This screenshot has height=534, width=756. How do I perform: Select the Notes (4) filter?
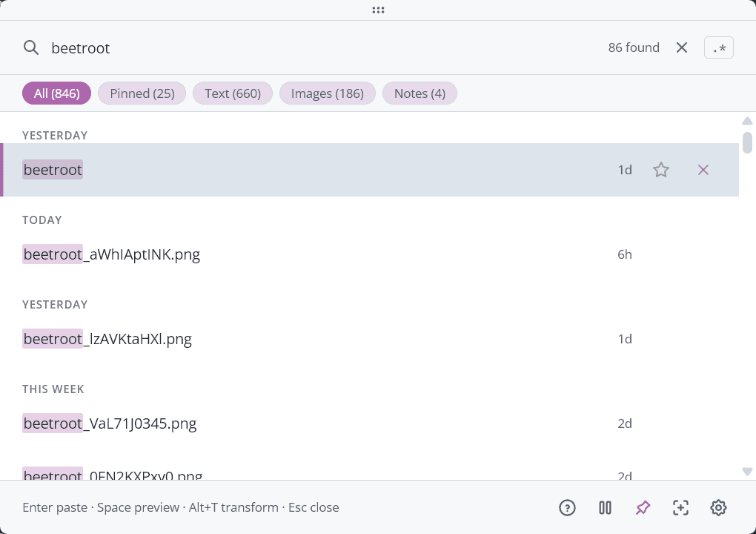[420, 93]
